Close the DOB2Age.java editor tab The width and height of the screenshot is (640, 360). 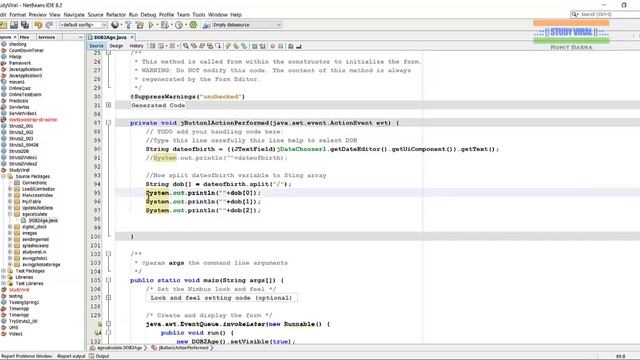[132, 37]
